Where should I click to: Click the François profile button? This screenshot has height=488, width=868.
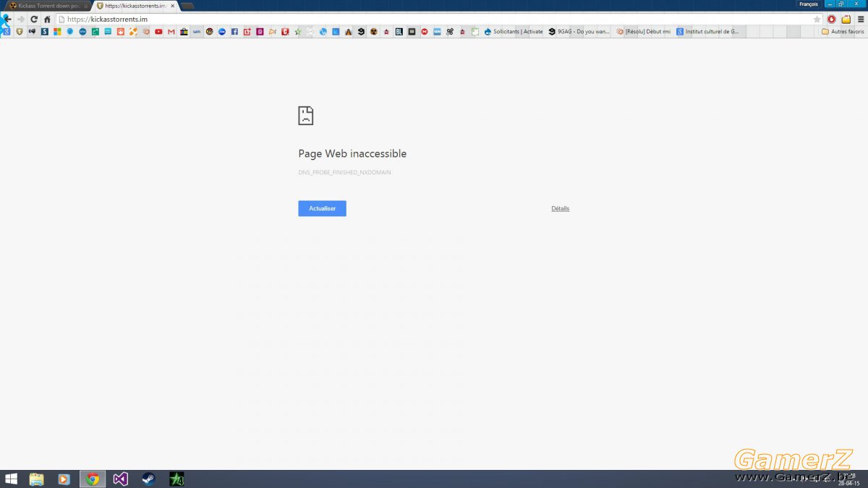click(x=808, y=4)
